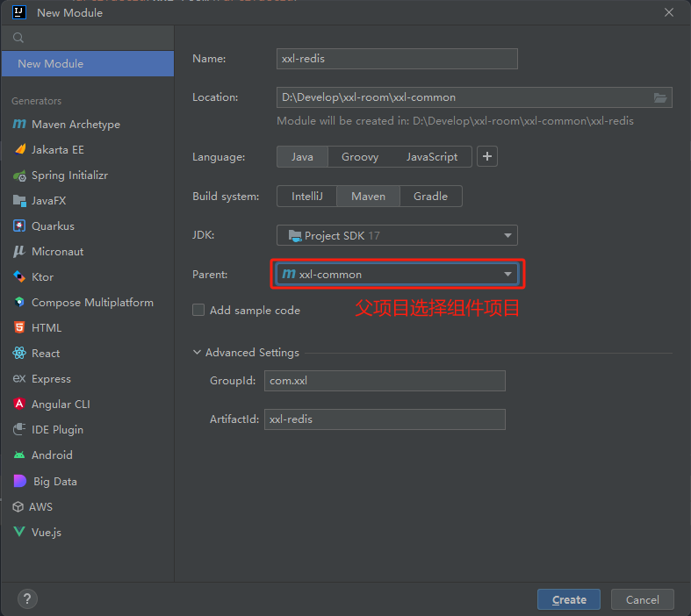Select the HTML generator icon
Viewport: 691px width, 616px height.
pos(19,327)
